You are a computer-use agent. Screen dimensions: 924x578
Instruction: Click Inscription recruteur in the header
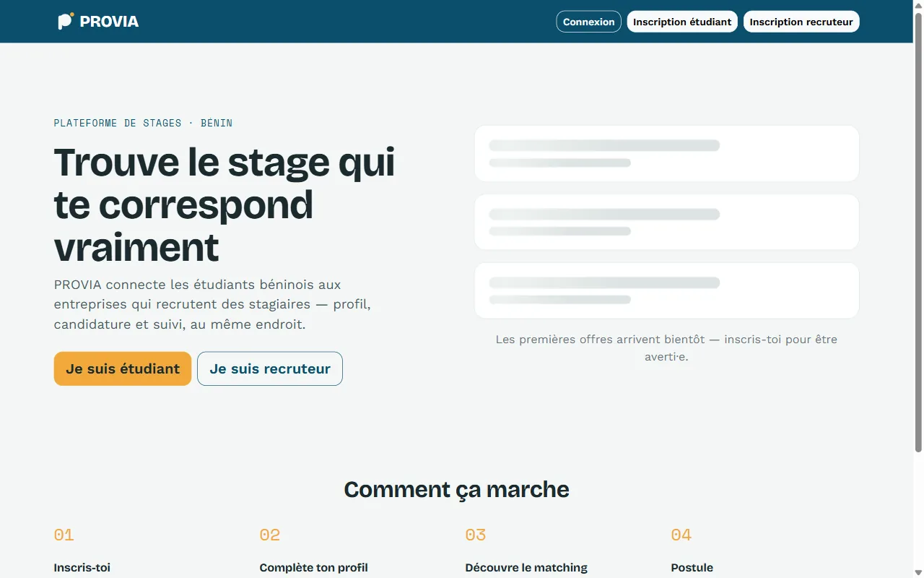(x=801, y=22)
